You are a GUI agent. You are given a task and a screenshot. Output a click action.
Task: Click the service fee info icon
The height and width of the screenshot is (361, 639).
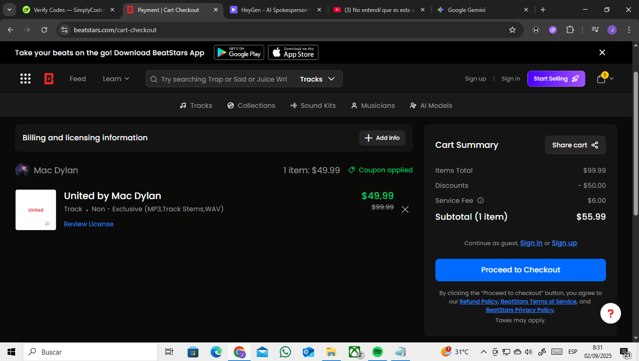click(x=480, y=200)
